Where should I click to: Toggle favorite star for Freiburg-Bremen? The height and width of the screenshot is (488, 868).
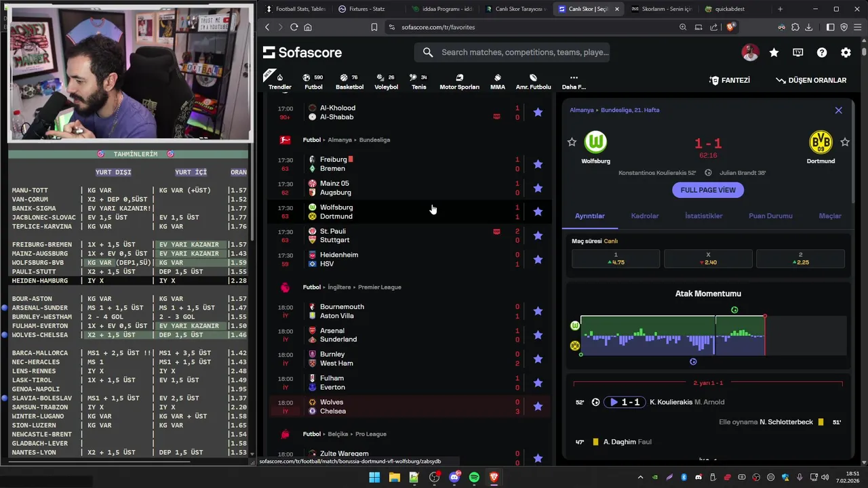[538, 164]
